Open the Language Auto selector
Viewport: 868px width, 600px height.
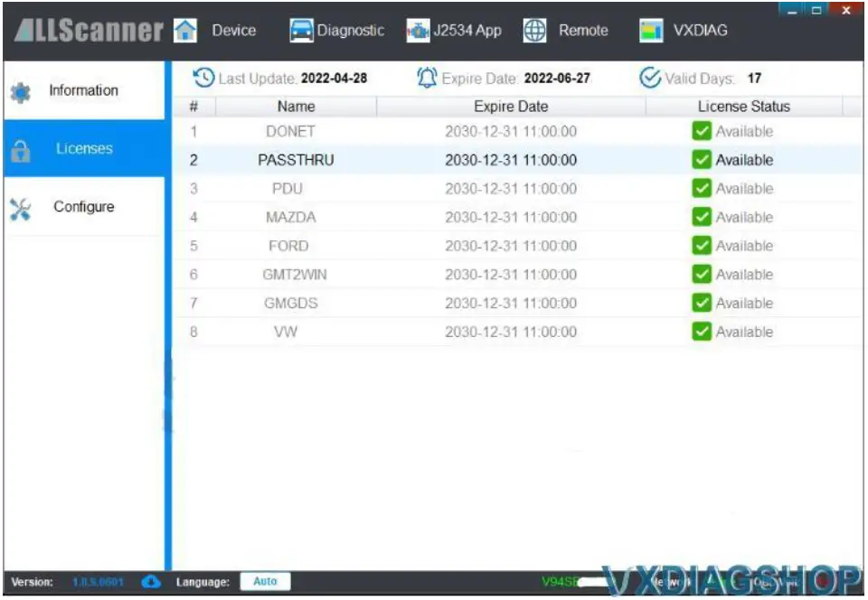265,582
